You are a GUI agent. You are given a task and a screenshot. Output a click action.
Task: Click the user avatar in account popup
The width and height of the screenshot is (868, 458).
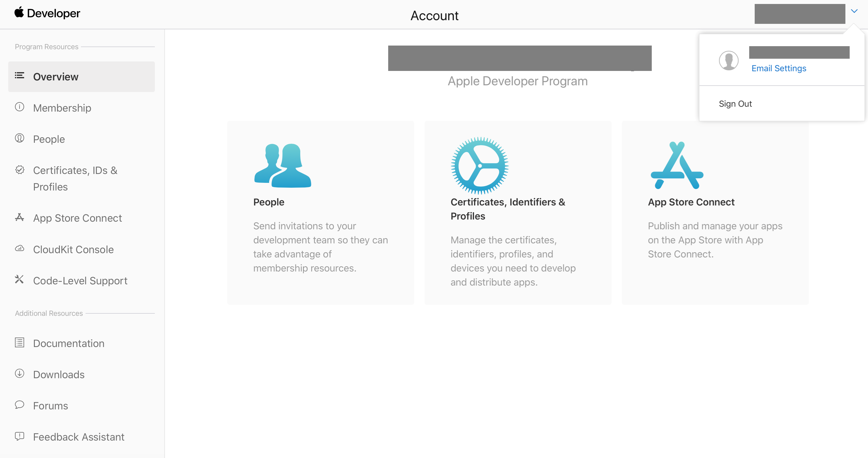point(728,61)
